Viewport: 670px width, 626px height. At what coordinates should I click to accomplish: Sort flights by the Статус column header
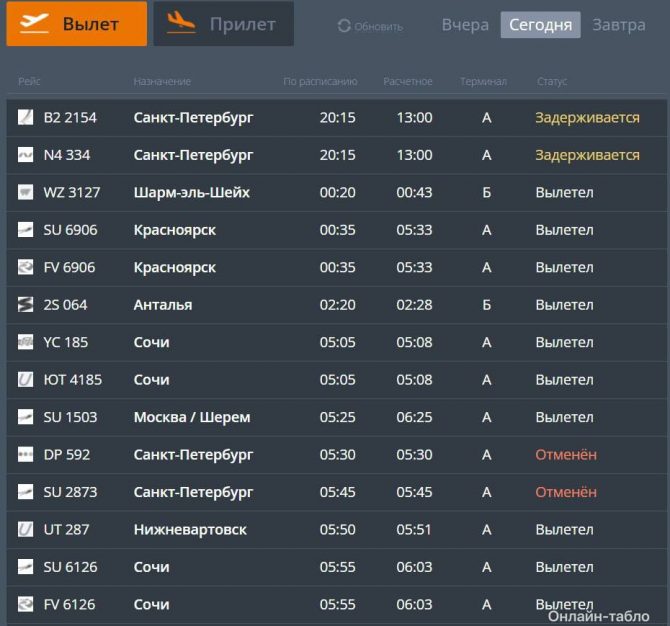552,81
